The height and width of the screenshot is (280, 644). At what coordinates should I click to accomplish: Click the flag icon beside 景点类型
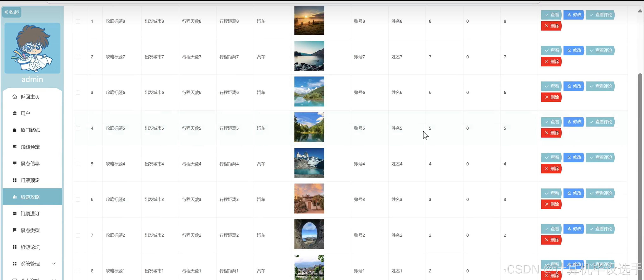click(x=14, y=230)
